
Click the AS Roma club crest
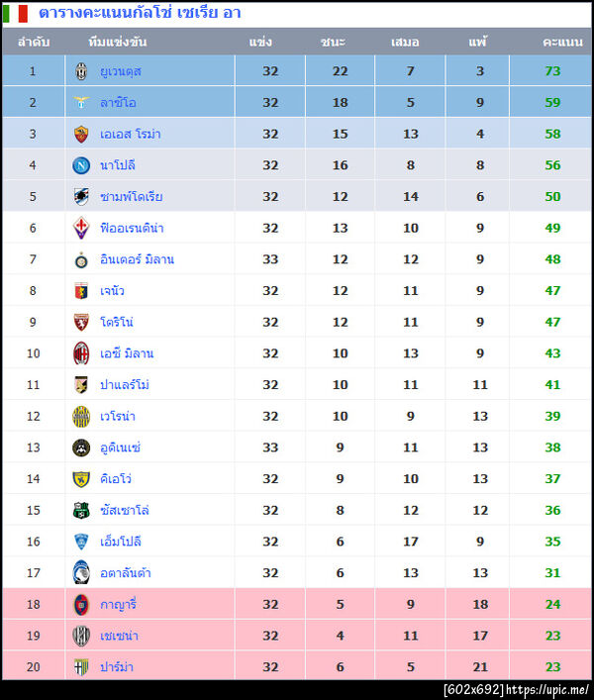tap(81, 134)
